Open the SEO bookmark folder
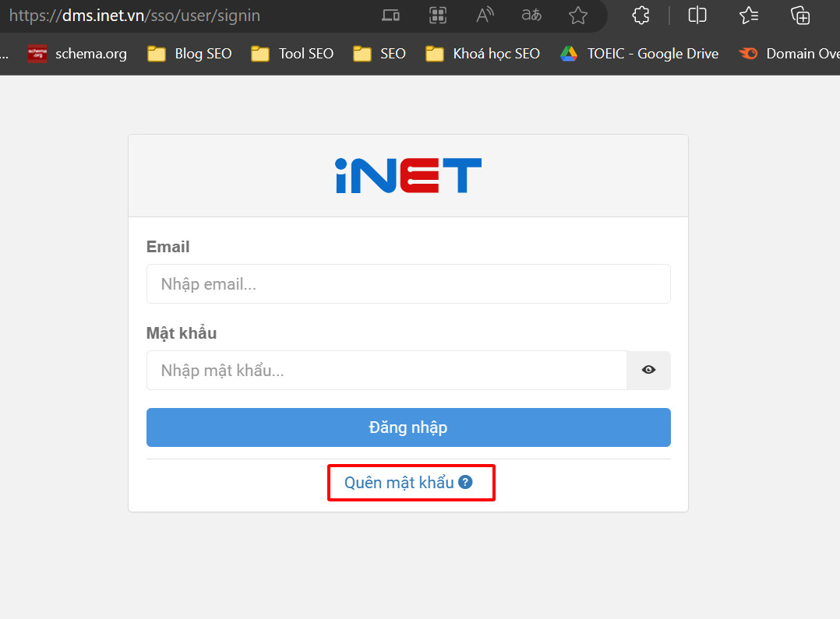 point(379,54)
